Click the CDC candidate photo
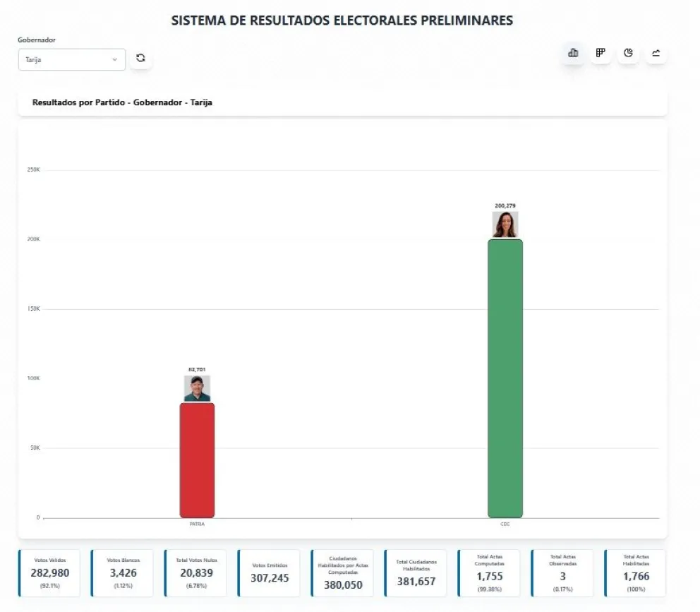The height and width of the screenshot is (612, 700). click(x=505, y=224)
